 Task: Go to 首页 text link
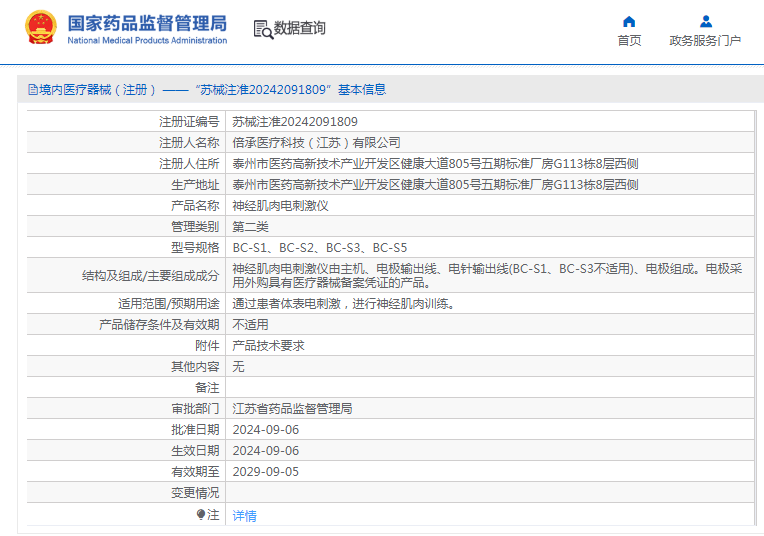(x=629, y=40)
